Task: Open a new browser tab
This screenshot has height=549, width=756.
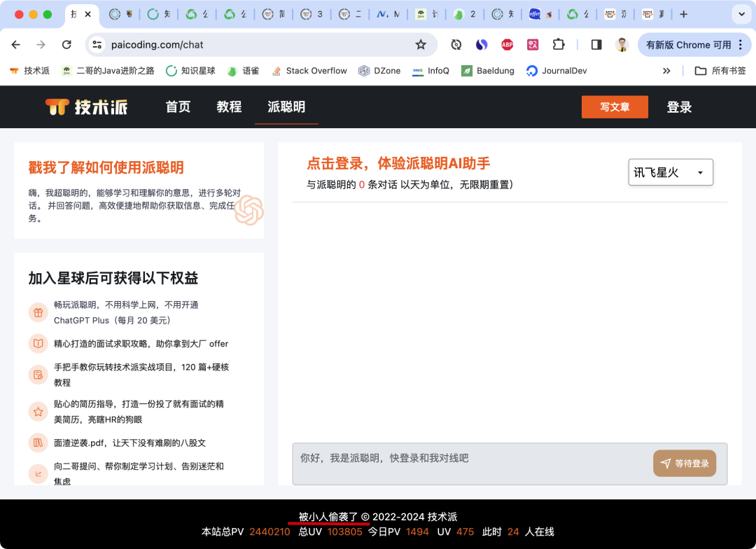Action: [x=684, y=15]
